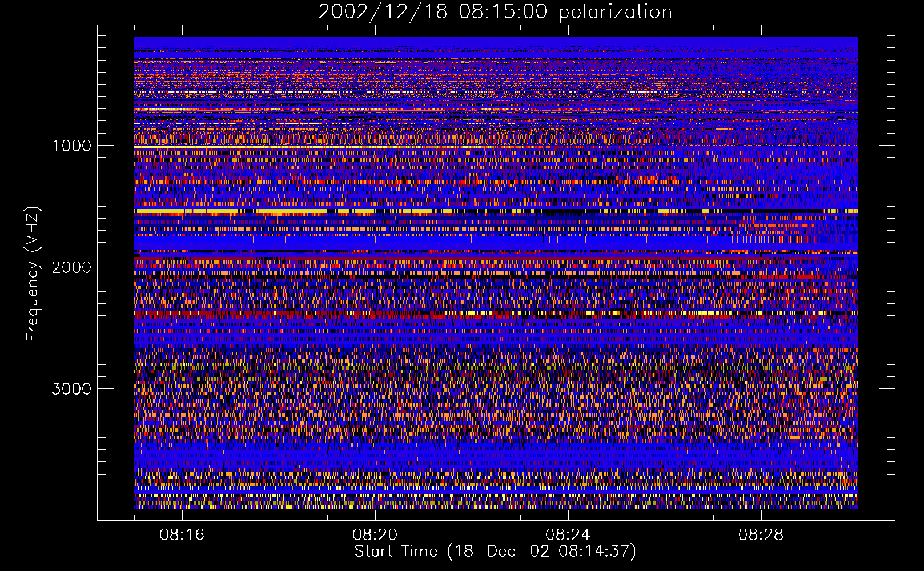Click the plot title '2002/12/18 08:15:00 polarization'

click(x=495, y=12)
